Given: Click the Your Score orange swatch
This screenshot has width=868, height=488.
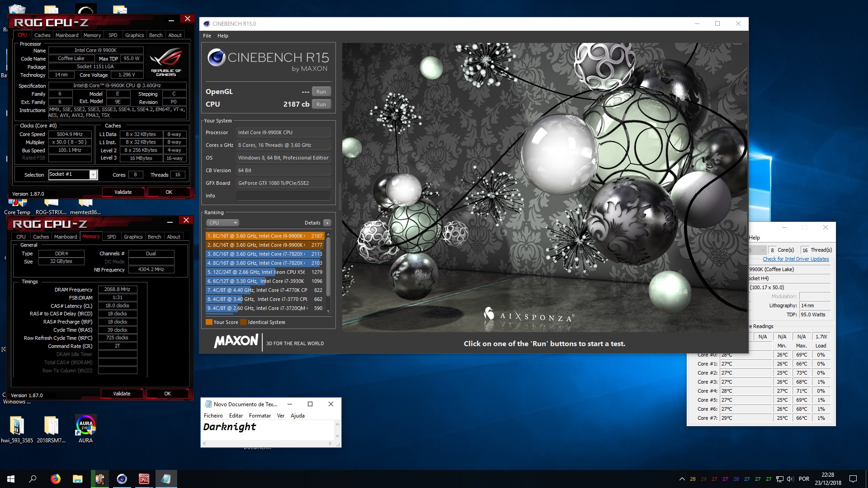Looking at the screenshot, I should 209,322.
